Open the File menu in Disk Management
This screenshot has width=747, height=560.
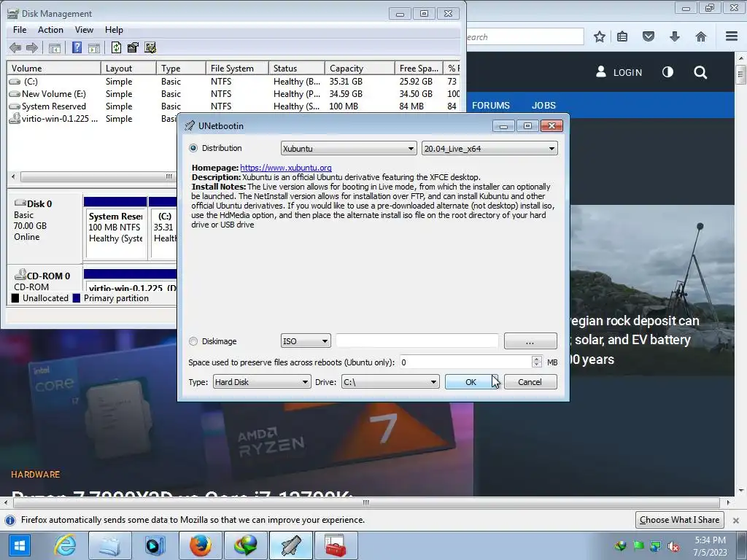coord(20,29)
